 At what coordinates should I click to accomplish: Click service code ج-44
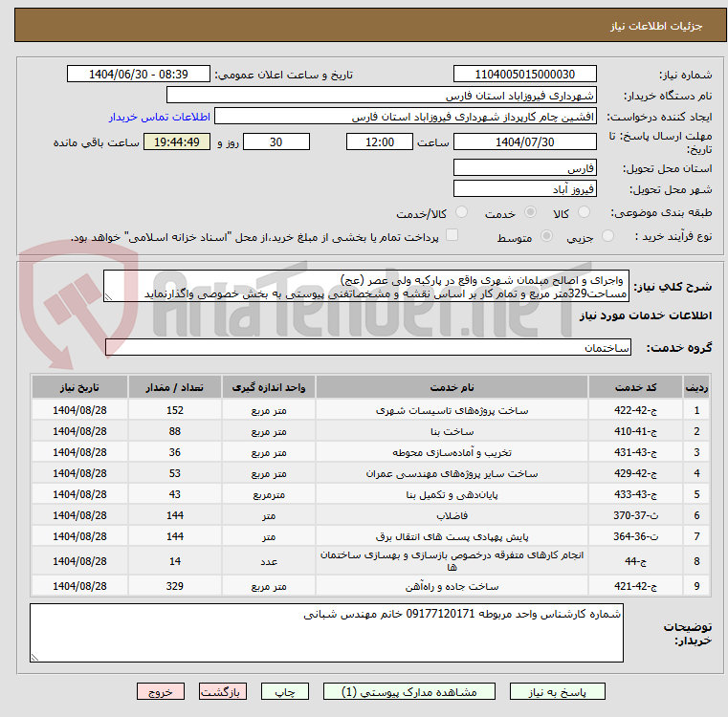click(635, 561)
